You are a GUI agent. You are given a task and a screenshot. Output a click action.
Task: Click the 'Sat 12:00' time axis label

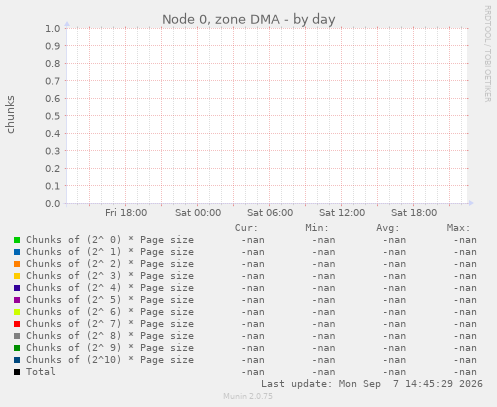pyautogui.click(x=342, y=213)
